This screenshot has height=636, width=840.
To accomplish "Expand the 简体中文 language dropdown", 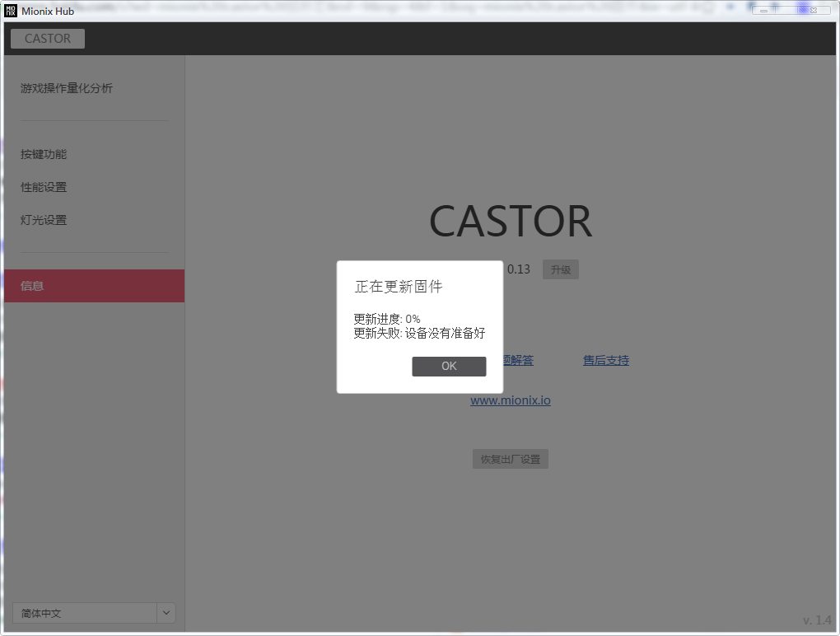I will [166, 613].
